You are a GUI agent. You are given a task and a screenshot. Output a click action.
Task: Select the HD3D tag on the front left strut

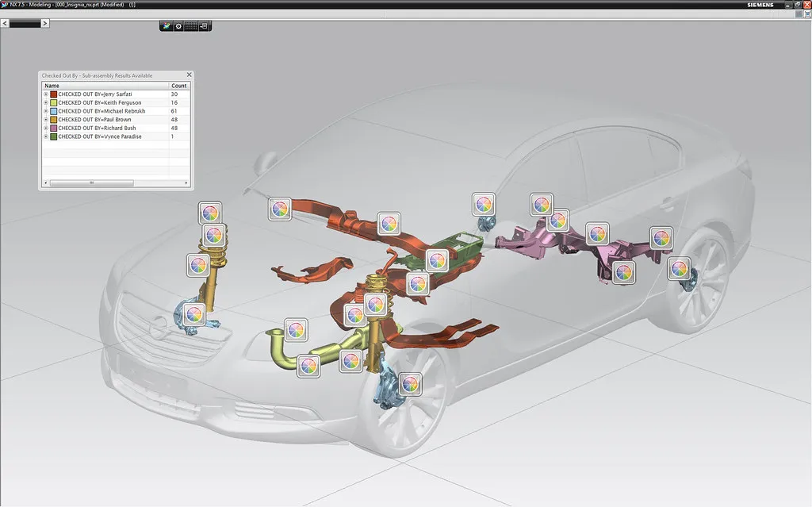click(x=211, y=211)
